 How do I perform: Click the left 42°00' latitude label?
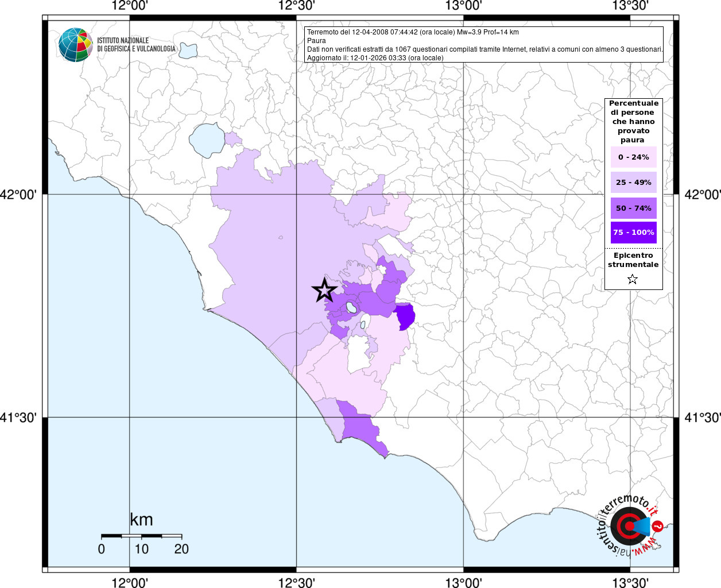[18, 195]
